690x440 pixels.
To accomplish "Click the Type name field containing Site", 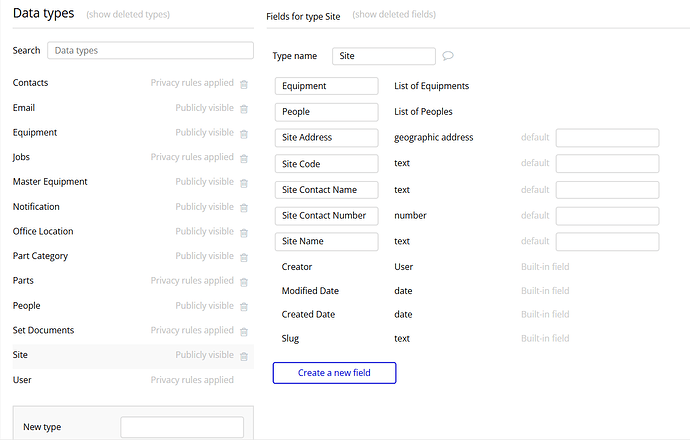I will (x=385, y=57).
